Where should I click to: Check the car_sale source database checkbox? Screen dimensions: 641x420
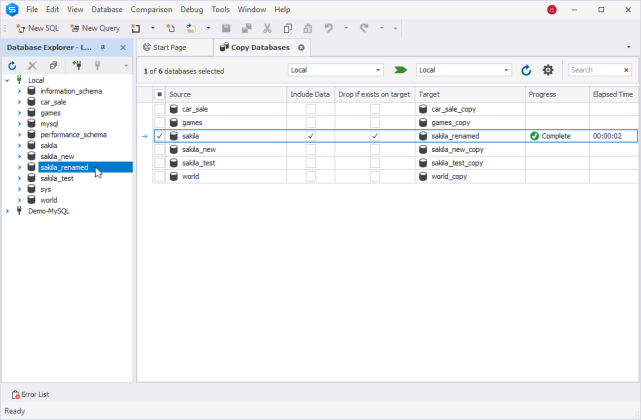coord(160,108)
